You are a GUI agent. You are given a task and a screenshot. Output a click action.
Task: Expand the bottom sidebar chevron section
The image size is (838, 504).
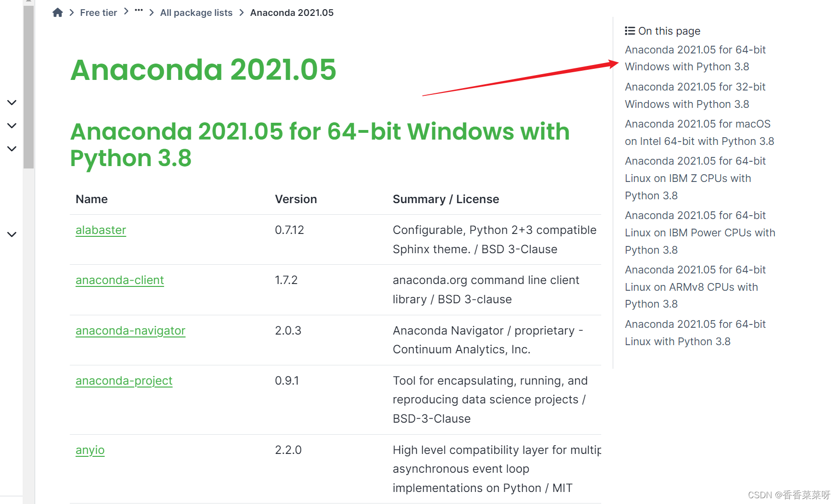(x=12, y=234)
